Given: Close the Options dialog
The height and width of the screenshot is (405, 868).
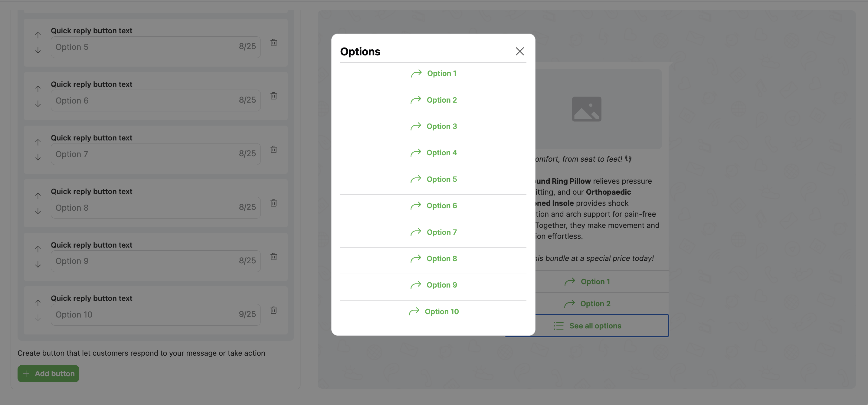Looking at the screenshot, I should (x=519, y=51).
